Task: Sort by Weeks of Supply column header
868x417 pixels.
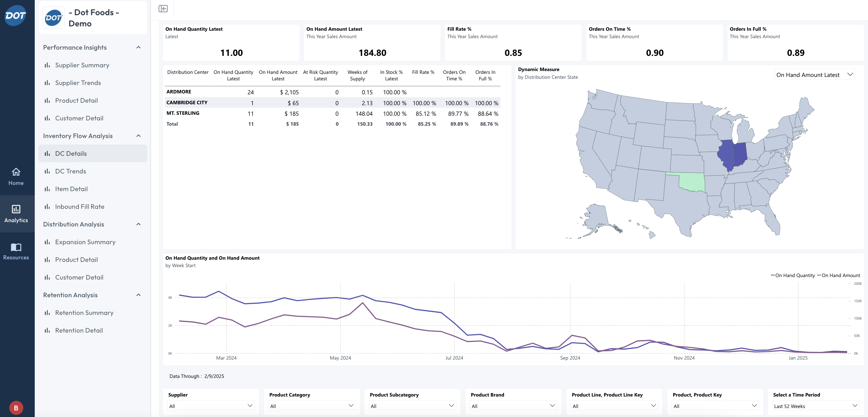Action: (x=357, y=75)
